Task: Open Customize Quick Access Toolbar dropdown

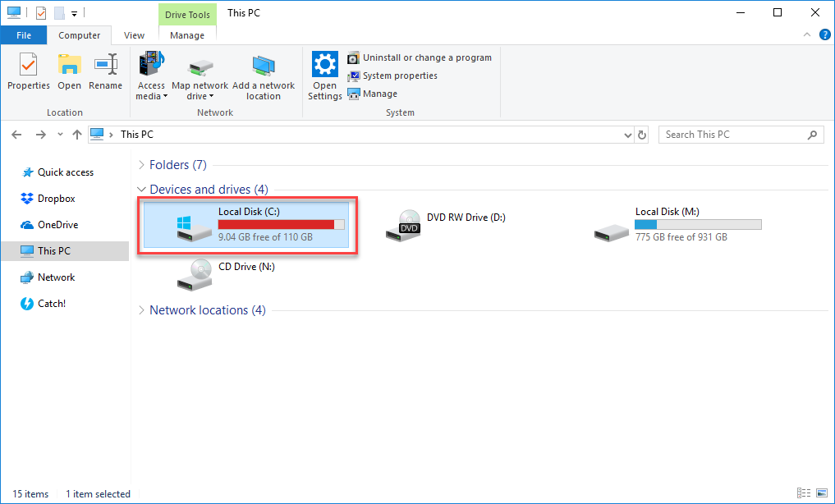Action: (x=75, y=13)
